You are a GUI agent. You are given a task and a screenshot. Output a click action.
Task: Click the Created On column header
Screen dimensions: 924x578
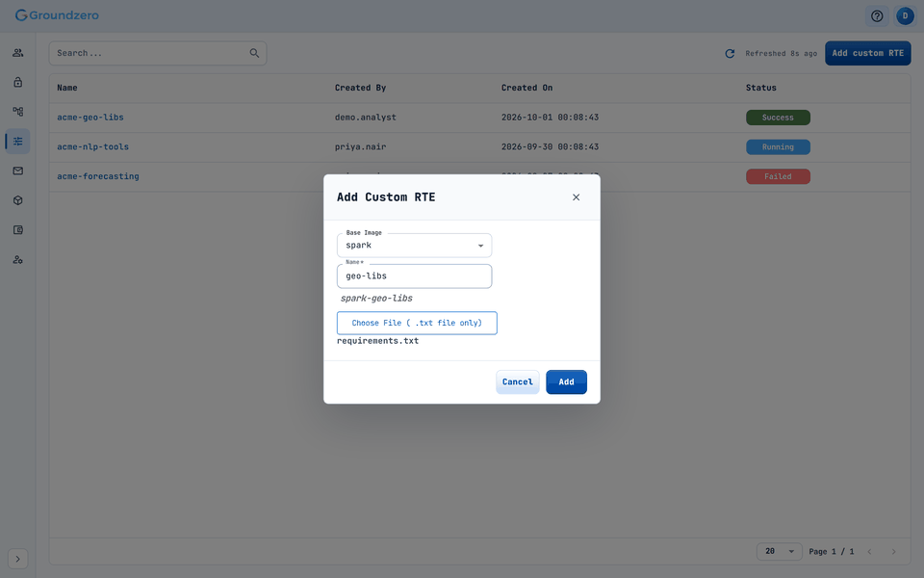point(526,88)
